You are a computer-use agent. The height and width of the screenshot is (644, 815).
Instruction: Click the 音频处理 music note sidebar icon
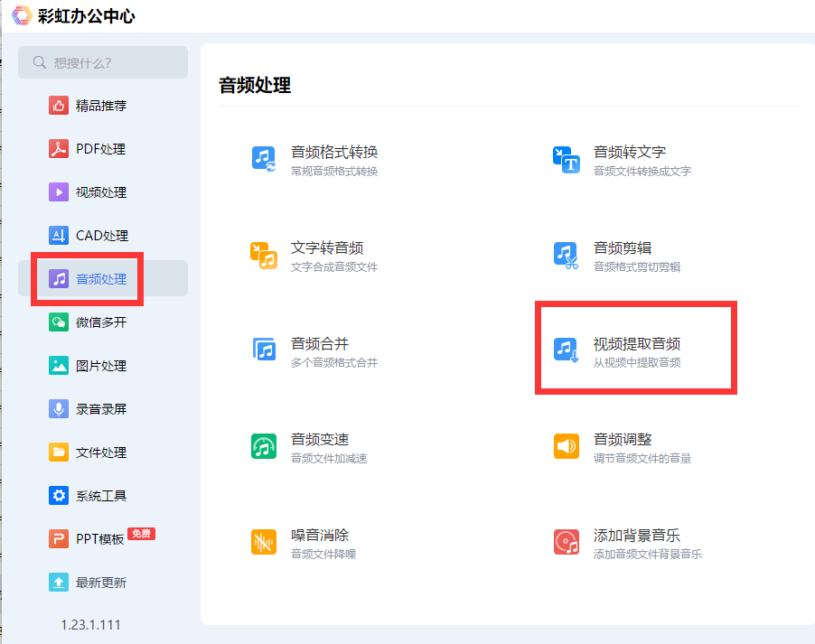pyautogui.click(x=59, y=278)
